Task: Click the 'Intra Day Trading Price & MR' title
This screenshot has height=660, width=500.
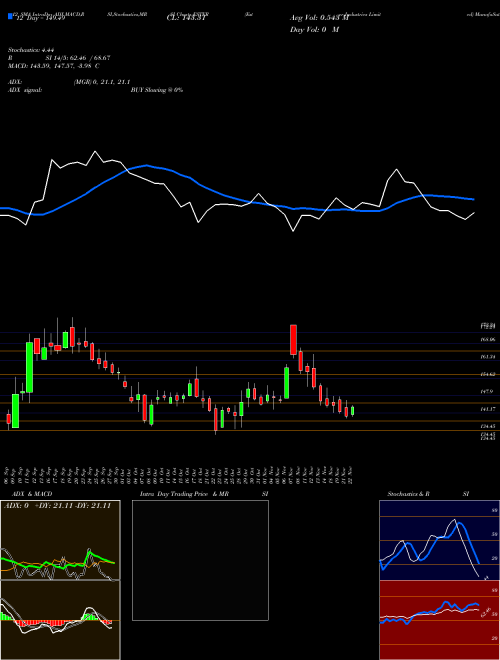Action: tap(185, 494)
